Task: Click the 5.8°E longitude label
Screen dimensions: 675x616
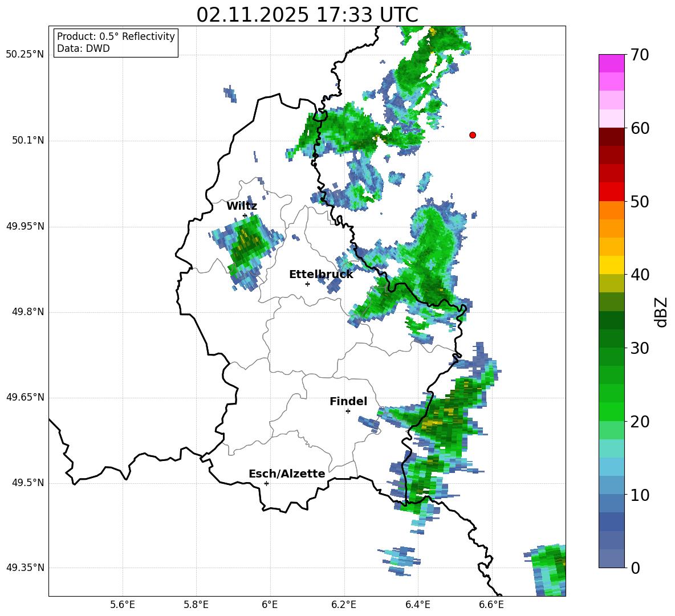Action: (x=196, y=605)
